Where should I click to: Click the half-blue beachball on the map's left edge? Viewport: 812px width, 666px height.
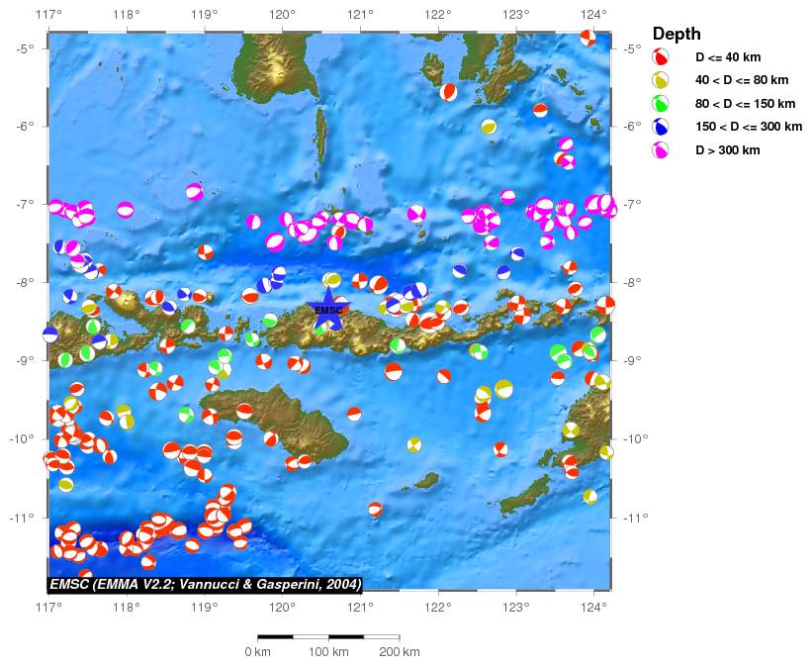(50, 334)
